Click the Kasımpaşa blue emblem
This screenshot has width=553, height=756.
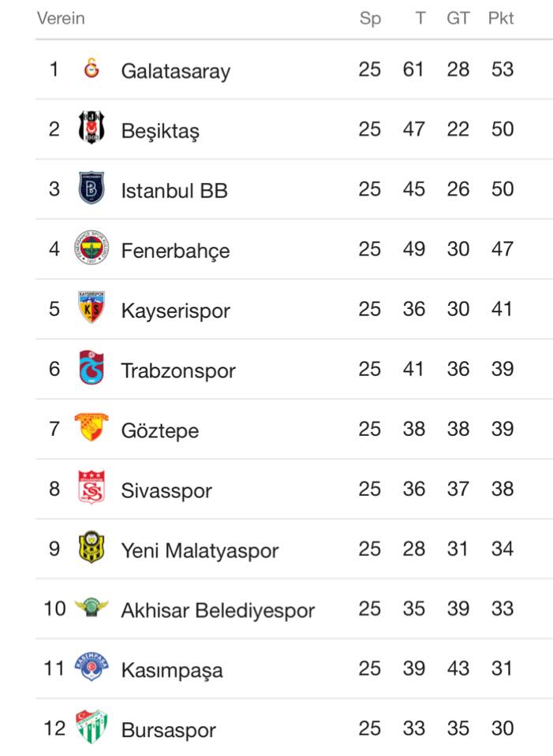(x=92, y=667)
